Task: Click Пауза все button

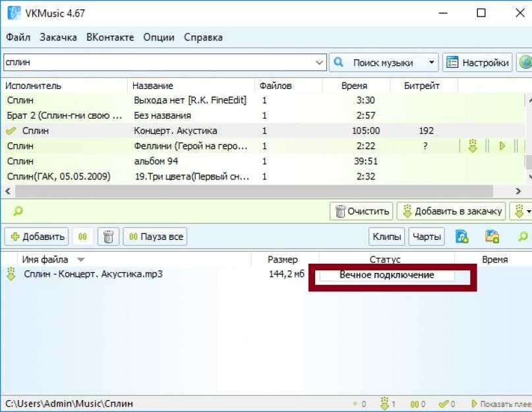Action: click(x=155, y=237)
